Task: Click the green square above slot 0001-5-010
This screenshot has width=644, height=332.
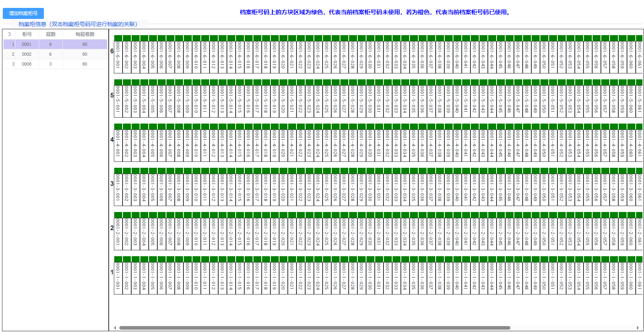Action: point(196,83)
